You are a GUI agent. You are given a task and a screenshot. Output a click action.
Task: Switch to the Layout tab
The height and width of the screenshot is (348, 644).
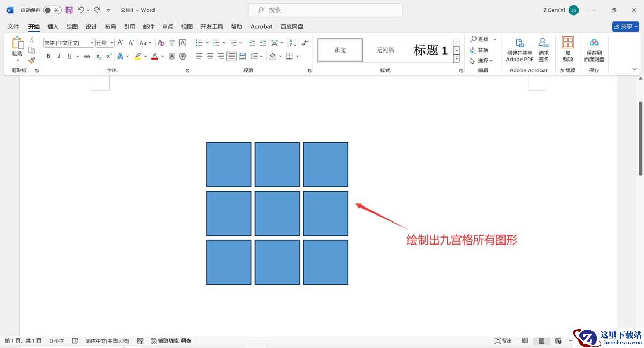[110, 26]
